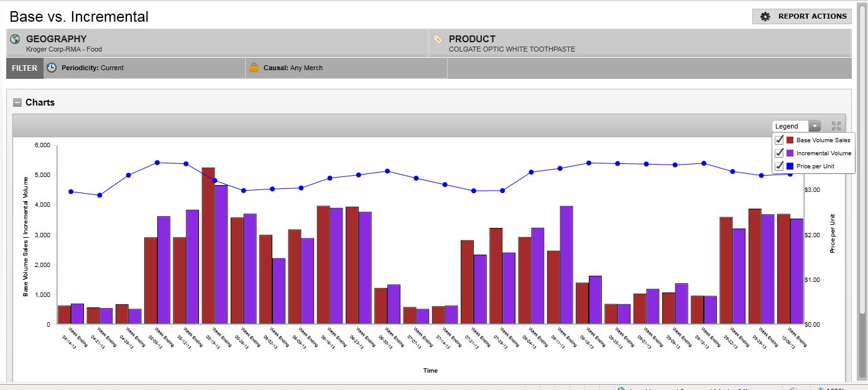Toggle the Incremental Volume legend checkbox

[779, 153]
